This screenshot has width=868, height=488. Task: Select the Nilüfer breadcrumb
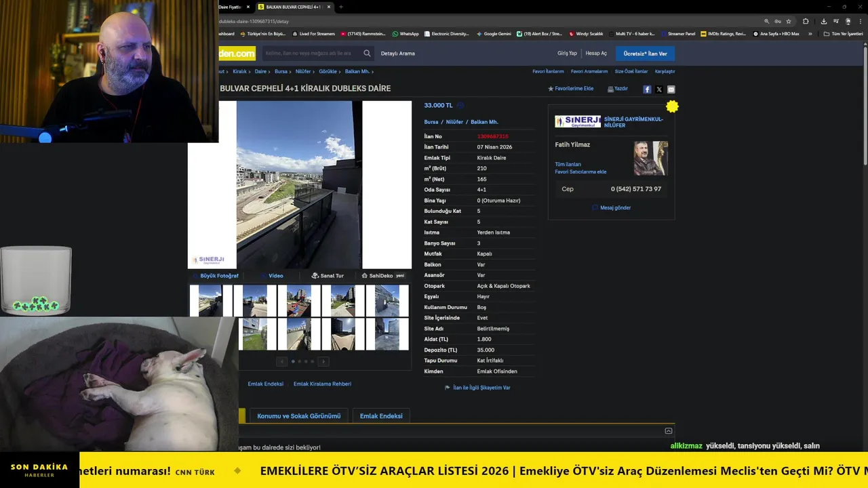(x=302, y=71)
